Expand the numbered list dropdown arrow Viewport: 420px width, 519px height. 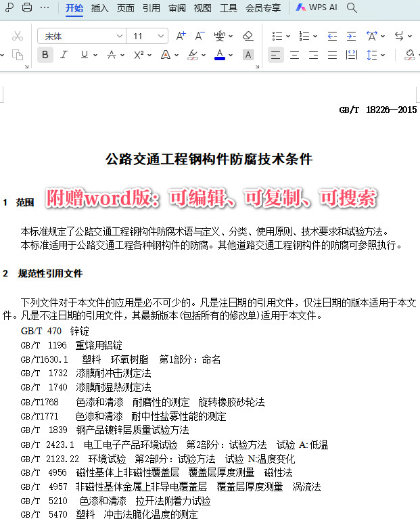315,36
